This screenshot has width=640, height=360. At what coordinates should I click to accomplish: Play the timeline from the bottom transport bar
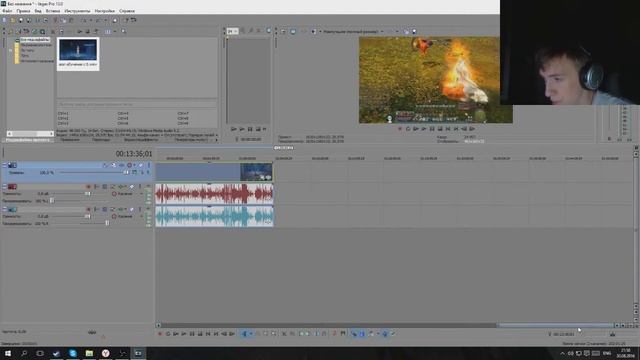coord(184,334)
